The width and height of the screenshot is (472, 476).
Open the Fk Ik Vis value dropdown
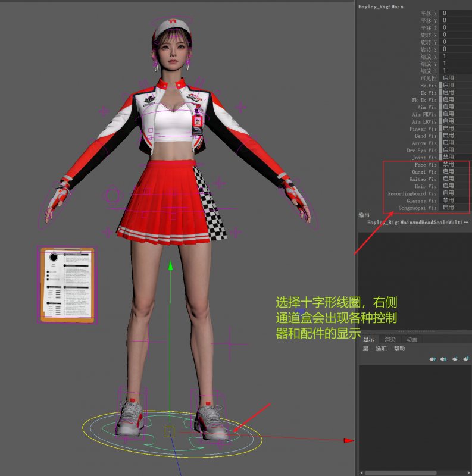coord(455,99)
